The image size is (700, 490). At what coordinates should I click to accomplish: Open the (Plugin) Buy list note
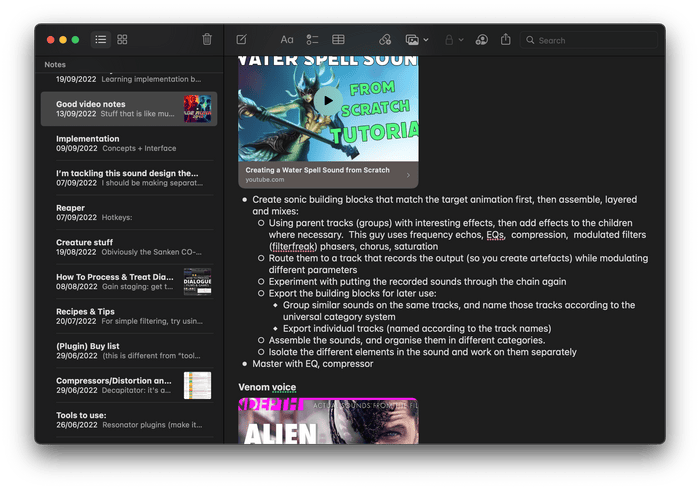tap(129, 351)
